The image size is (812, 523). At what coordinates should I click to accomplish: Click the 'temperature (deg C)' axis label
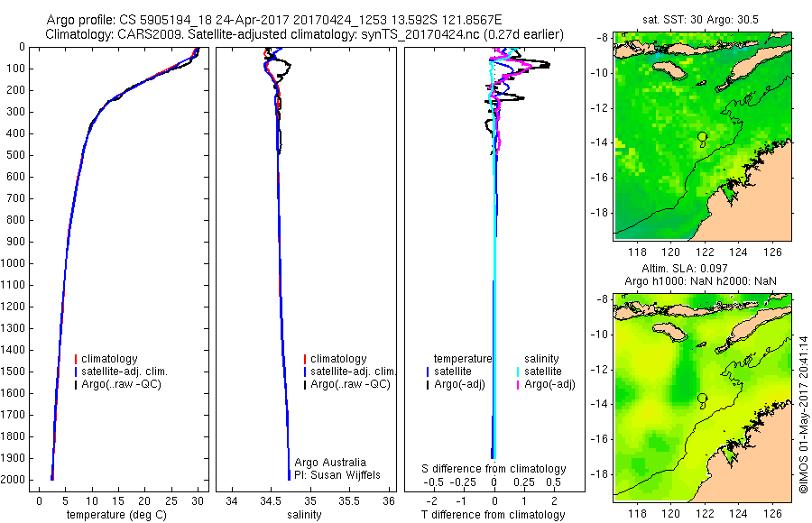tap(116, 515)
